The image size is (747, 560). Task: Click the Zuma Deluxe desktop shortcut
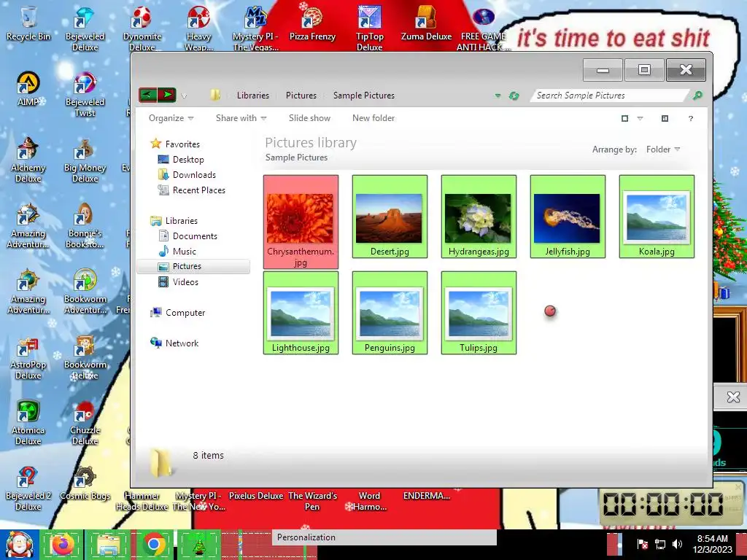click(x=426, y=23)
